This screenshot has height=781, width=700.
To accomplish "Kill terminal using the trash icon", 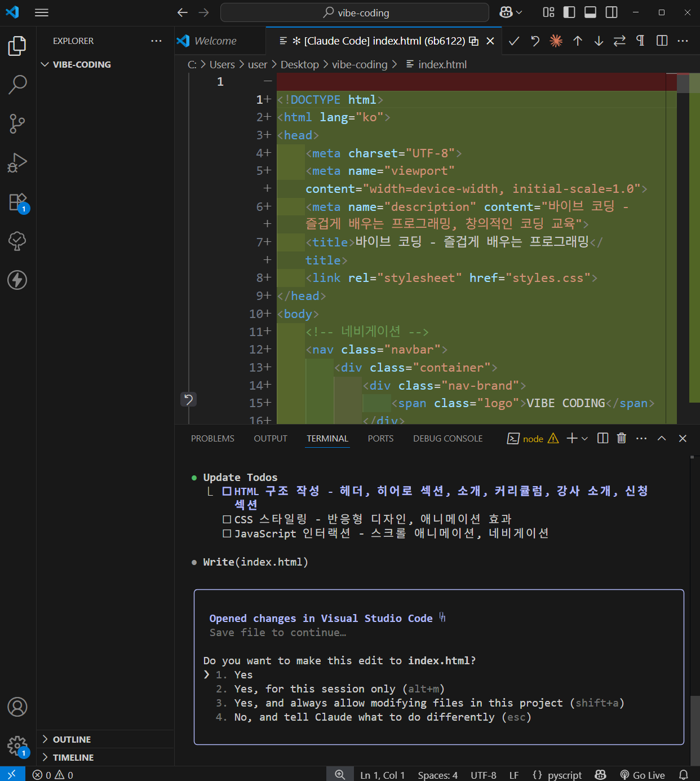I will tap(622, 438).
